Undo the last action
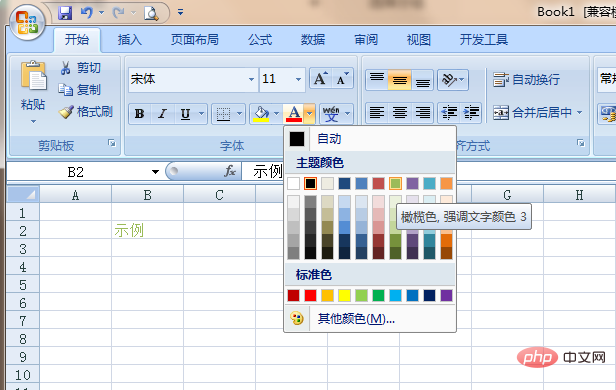 [x=86, y=13]
